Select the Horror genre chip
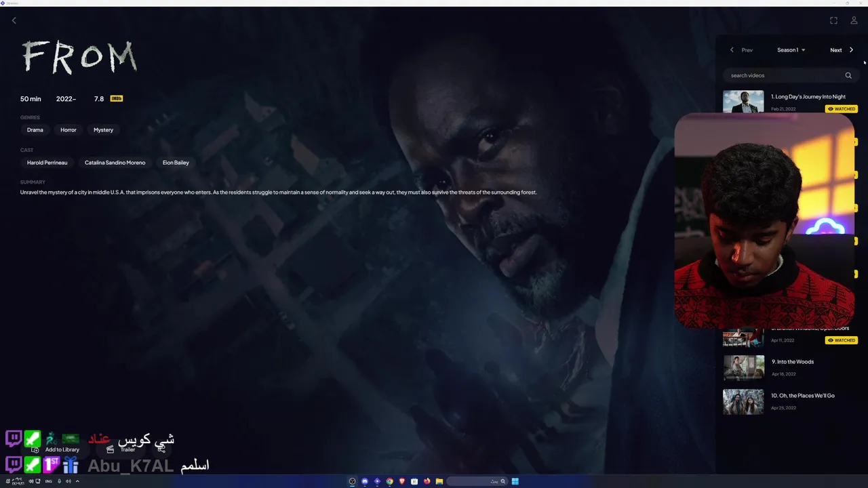Screen dimensions: 868x488 tap(68, 129)
